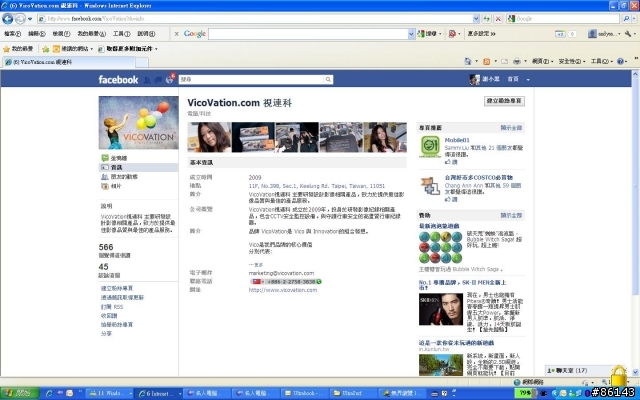Click the SK-II MEN ad image
Image resolution: width=640 pixels, height=400 pixels.
click(x=441, y=309)
